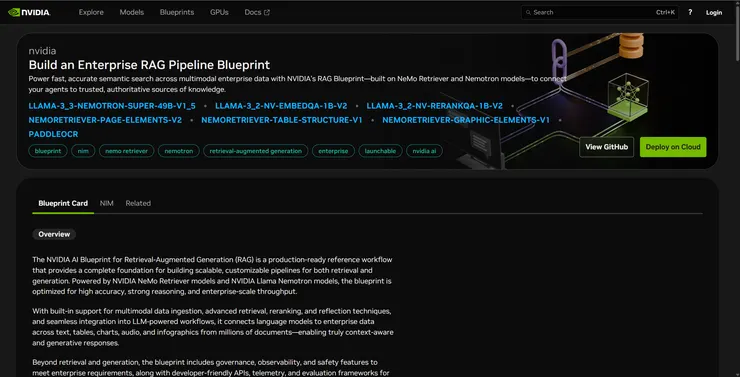Screen dimensions: 740x377
Task: Click the Docs external link icon
Action: 267,12
